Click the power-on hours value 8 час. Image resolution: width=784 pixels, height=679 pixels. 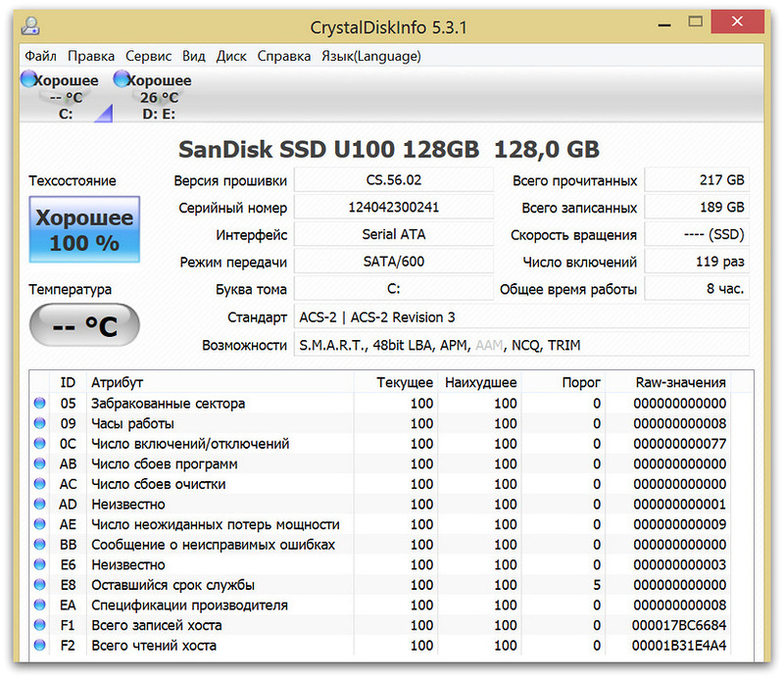coord(697,288)
